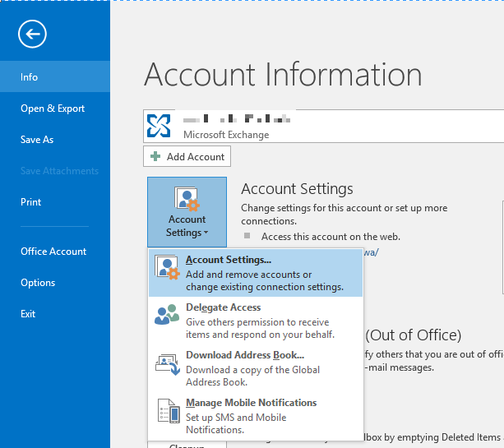The width and height of the screenshot is (504, 448).
Task: Choose Download Address Book... menu entry
Action: click(x=256, y=368)
